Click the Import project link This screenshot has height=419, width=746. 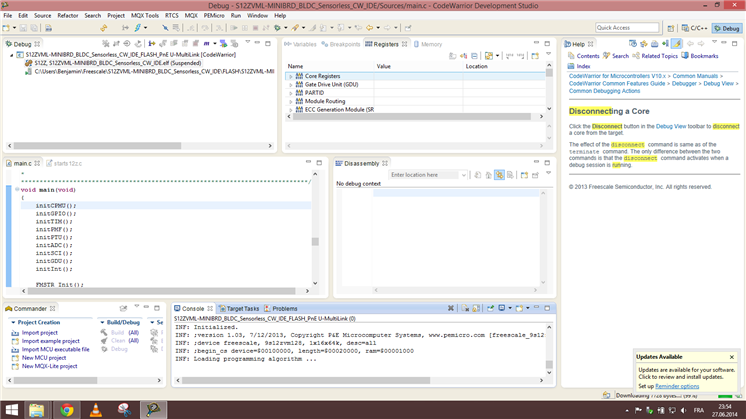click(39, 333)
